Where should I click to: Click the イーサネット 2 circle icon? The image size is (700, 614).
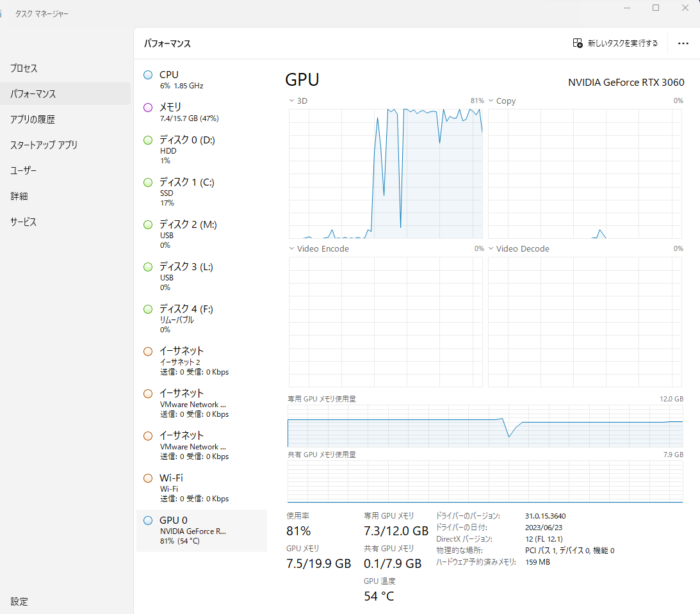pyautogui.click(x=148, y=351)
